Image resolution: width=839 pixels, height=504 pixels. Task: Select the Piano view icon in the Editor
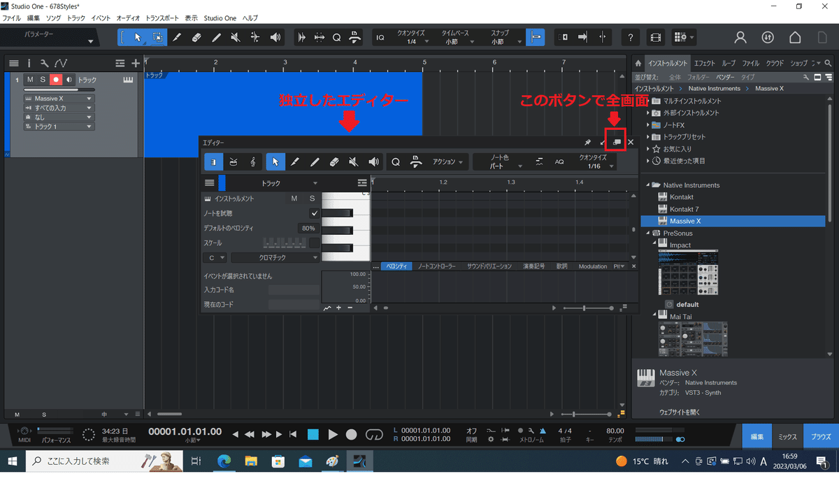tap(214, 161)
